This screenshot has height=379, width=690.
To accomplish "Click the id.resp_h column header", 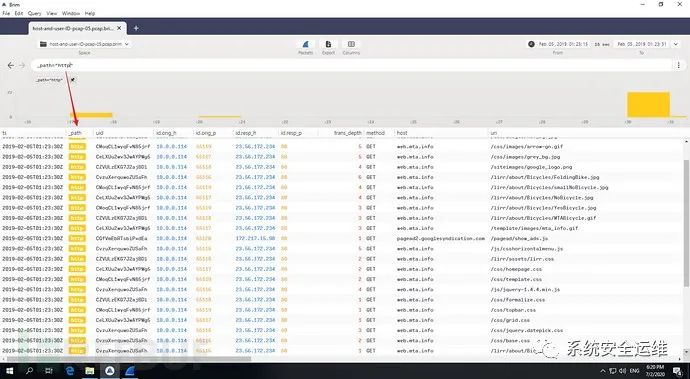I will tap(246, 132).
